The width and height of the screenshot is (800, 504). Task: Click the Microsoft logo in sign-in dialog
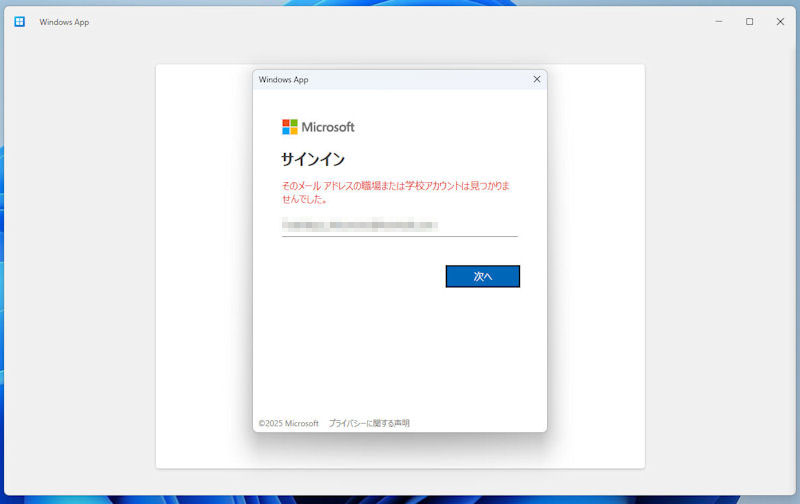(318, 127)
